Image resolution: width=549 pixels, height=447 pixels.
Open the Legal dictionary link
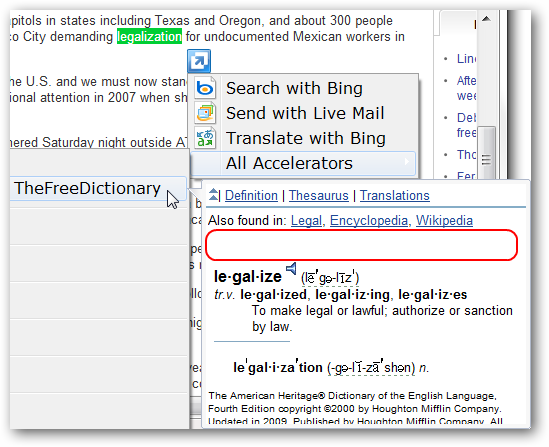[x=306, y=221]
